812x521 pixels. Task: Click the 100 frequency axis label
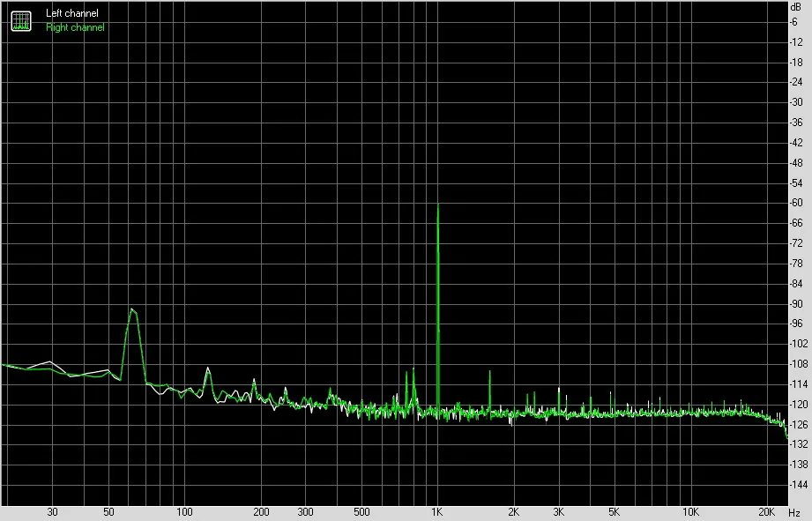pos(184,512)
